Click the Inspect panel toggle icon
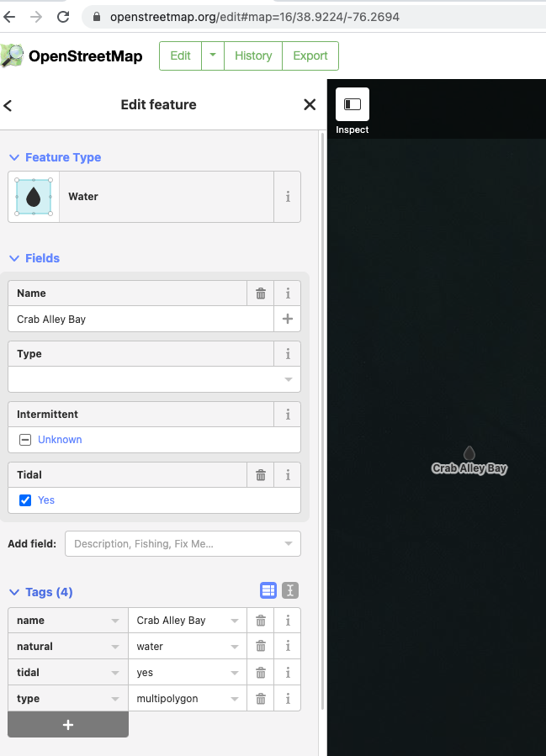 (353, 104)
